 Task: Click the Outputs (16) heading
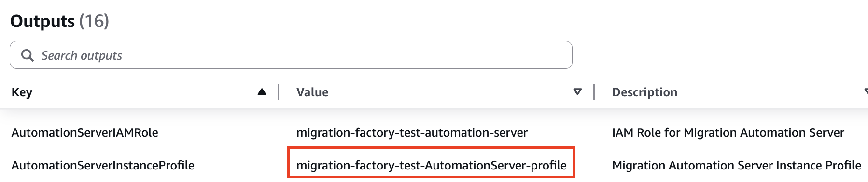pyautogui.click(x=60, y=21)
